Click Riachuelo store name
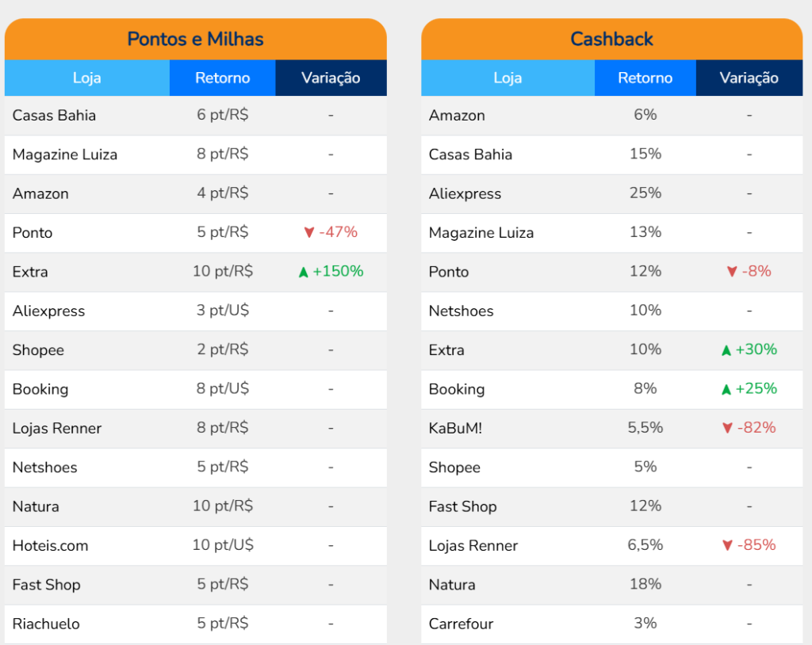Image resolution: width=812 pixels, height=645 pixels. 46,624
